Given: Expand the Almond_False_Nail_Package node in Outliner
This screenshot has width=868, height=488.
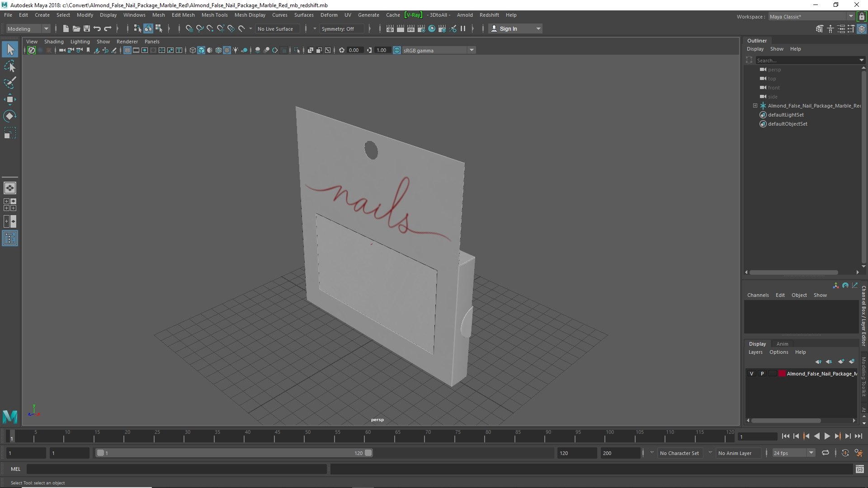Looking at the screenshot, I should click(755, 106).
